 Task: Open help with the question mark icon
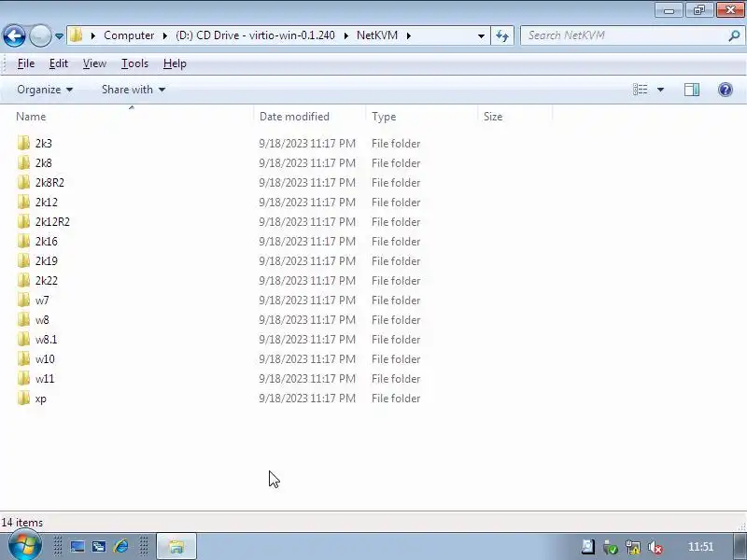[726, 90]
